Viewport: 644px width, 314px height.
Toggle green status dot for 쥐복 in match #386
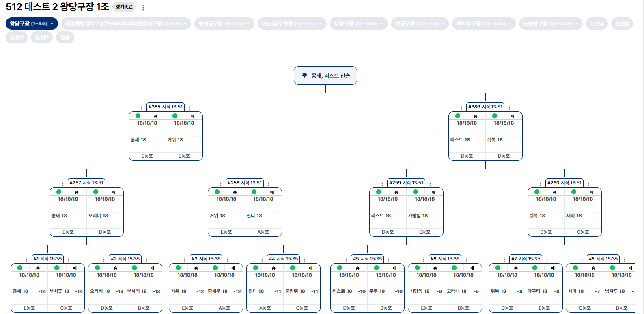click(x=495, y=116)
